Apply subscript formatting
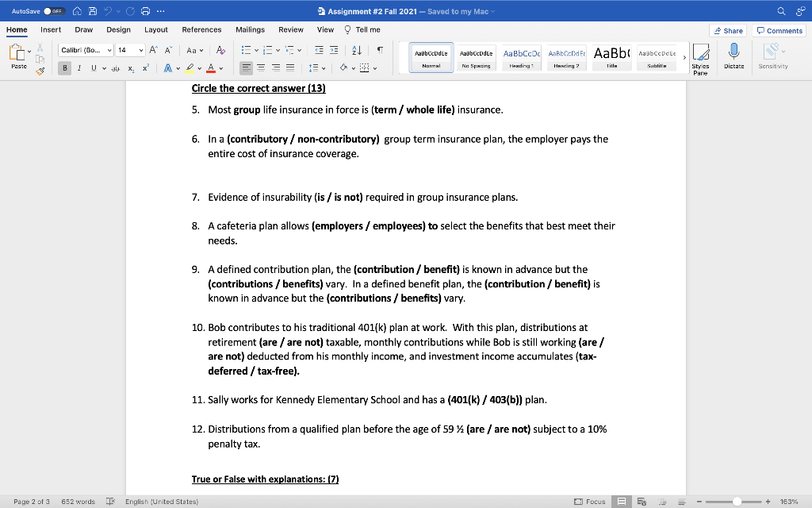Image resolution: width=812 pixels, height=508 pixels. (x=131, y=68)
